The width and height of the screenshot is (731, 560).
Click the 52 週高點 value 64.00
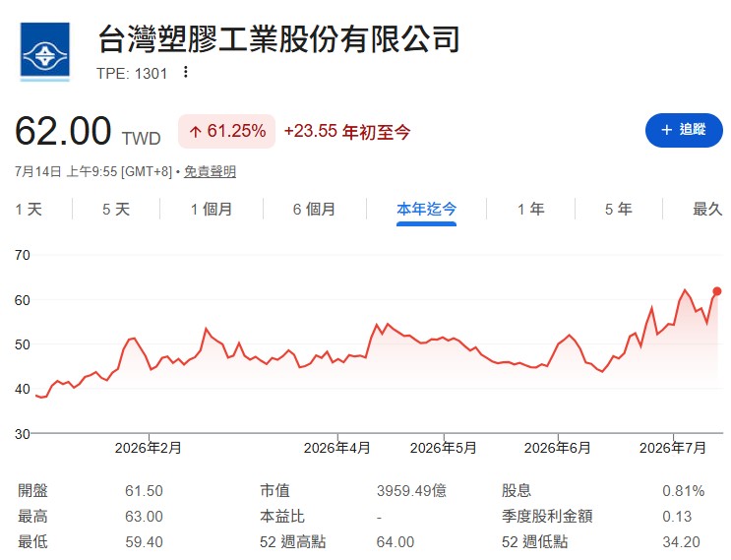point(396,542)
